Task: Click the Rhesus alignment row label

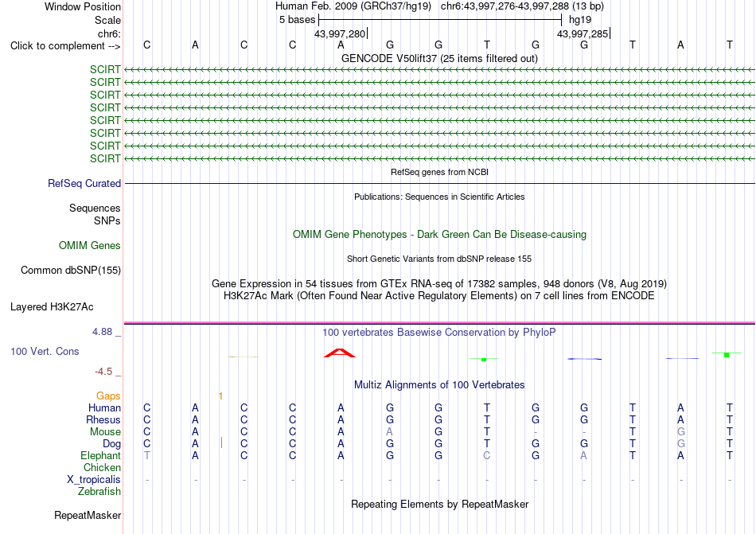Action: click(103, 419)
